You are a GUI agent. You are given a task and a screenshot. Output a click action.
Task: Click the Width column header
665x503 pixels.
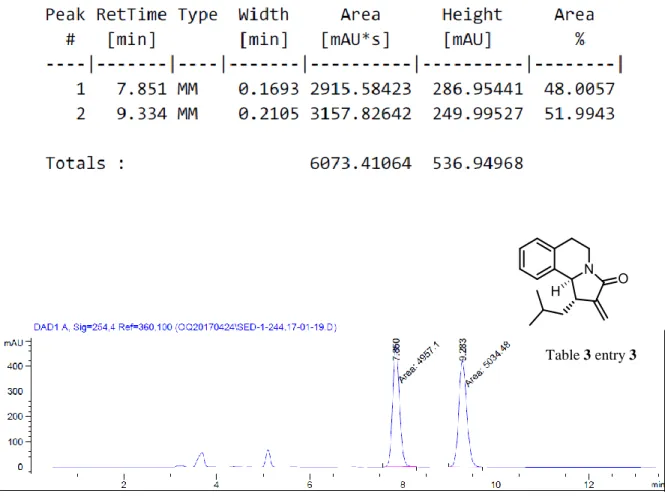[x=263, y=15]
